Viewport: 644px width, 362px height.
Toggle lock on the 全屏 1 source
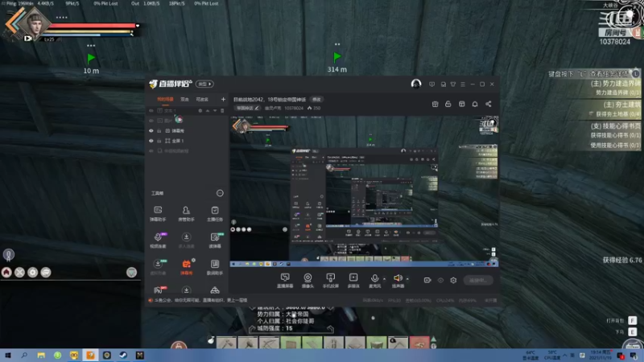(159, 141)
